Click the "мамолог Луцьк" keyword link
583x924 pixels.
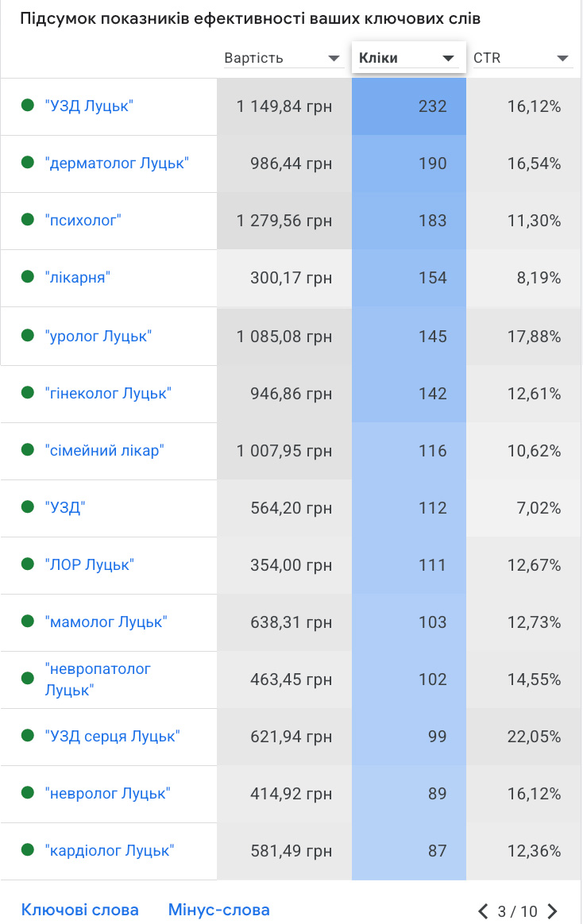106,622
